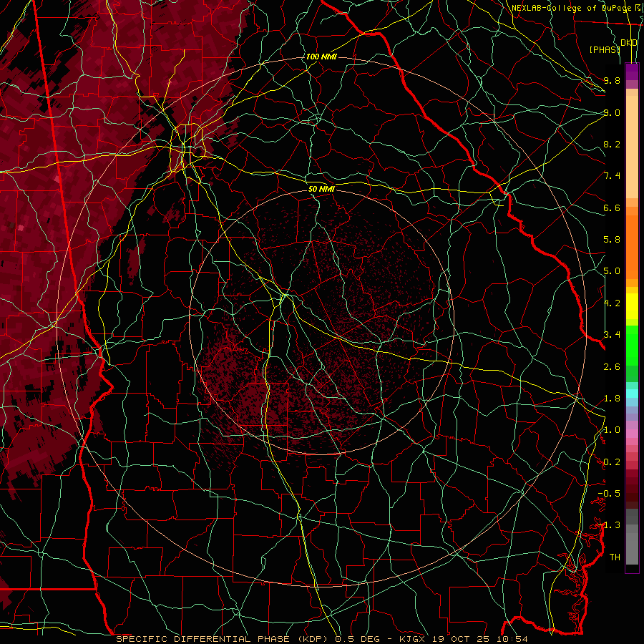
Task: Click the purple top segment of the color bar
Action: (632, 72)
